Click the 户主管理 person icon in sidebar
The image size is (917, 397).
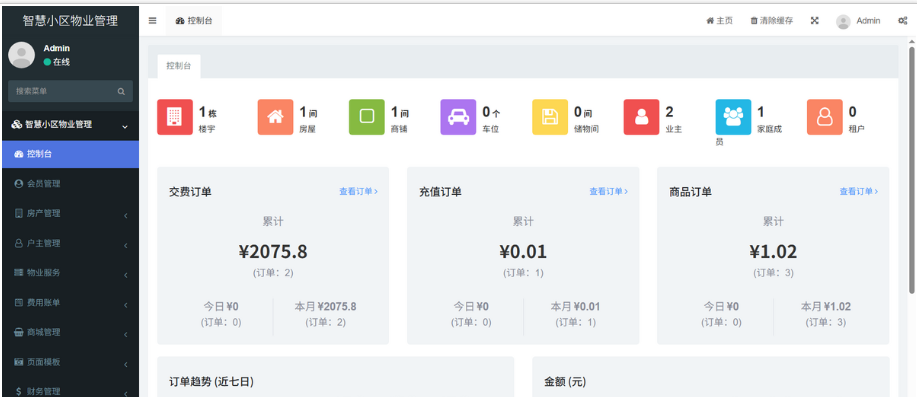tap(19, 243)
